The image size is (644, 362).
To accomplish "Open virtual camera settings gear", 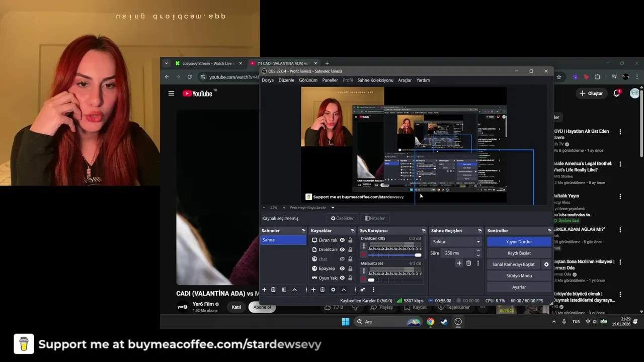I will [x=546, y=264].
